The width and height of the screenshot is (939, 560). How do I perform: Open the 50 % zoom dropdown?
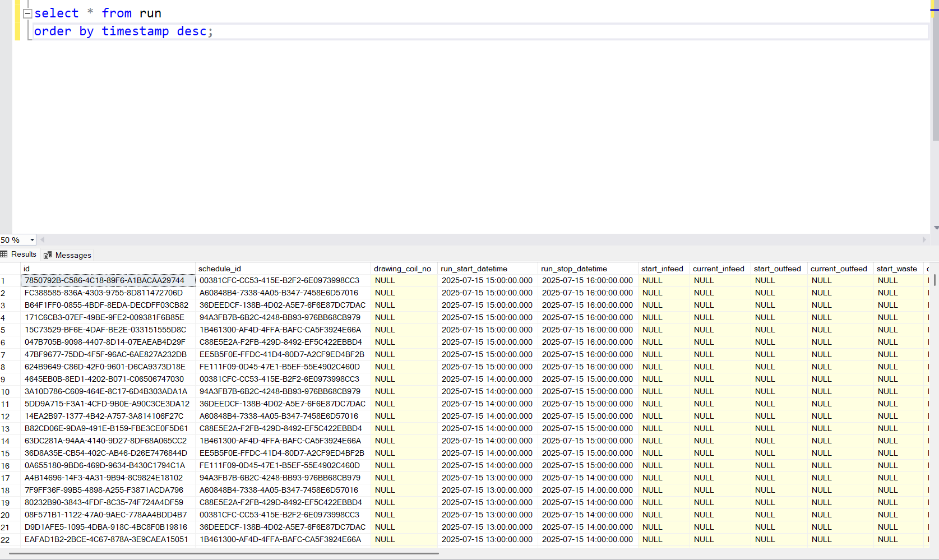tap(32, 240)
